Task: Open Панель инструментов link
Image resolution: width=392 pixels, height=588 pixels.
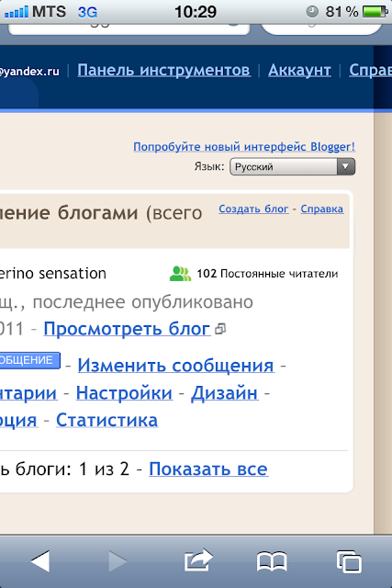Action: (x=163, y=70)
